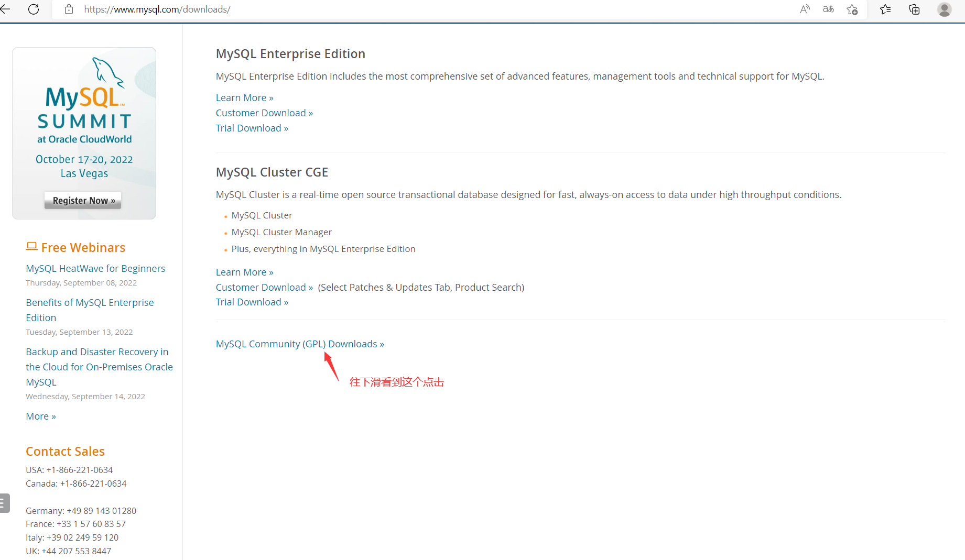Click the More webinars link
The height and width of the screenshot is (560, 965).
click(x=41, y=416)
